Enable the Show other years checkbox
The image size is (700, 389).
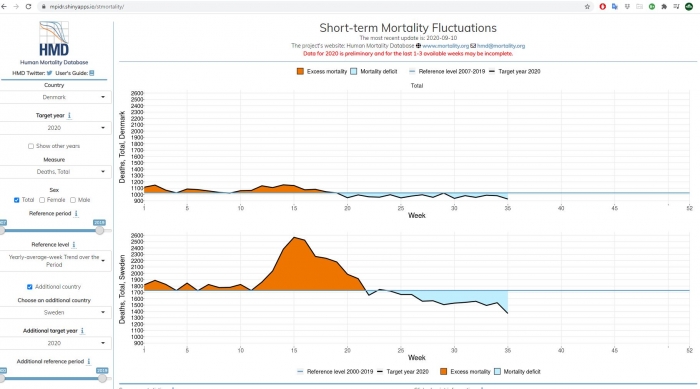coord(31,146)
